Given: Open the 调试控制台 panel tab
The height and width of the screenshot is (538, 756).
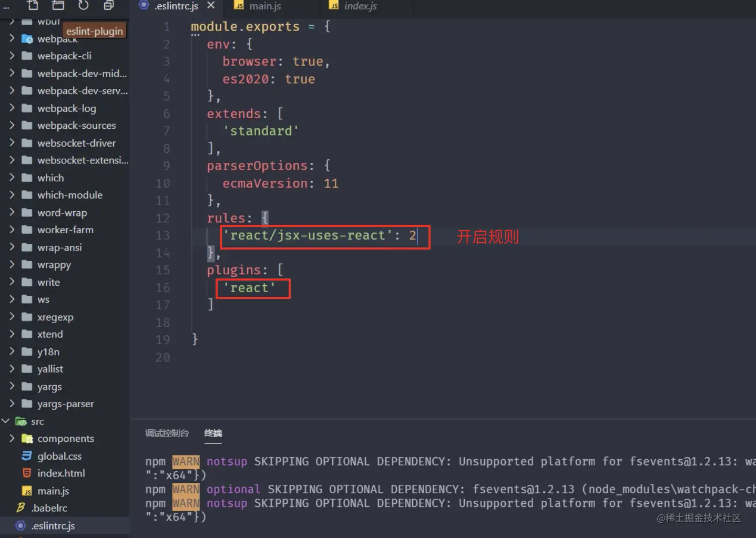Looking at the screenshot, I should (167, 433).
